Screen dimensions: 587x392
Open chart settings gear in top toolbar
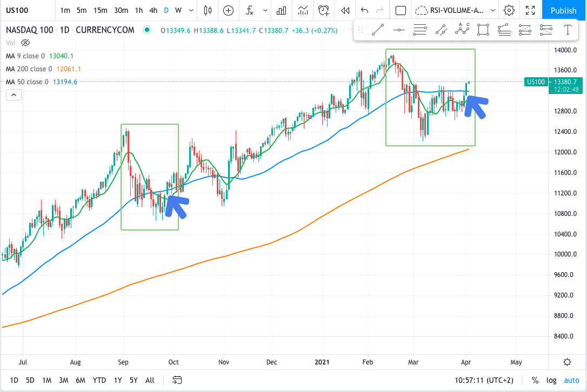509,10
